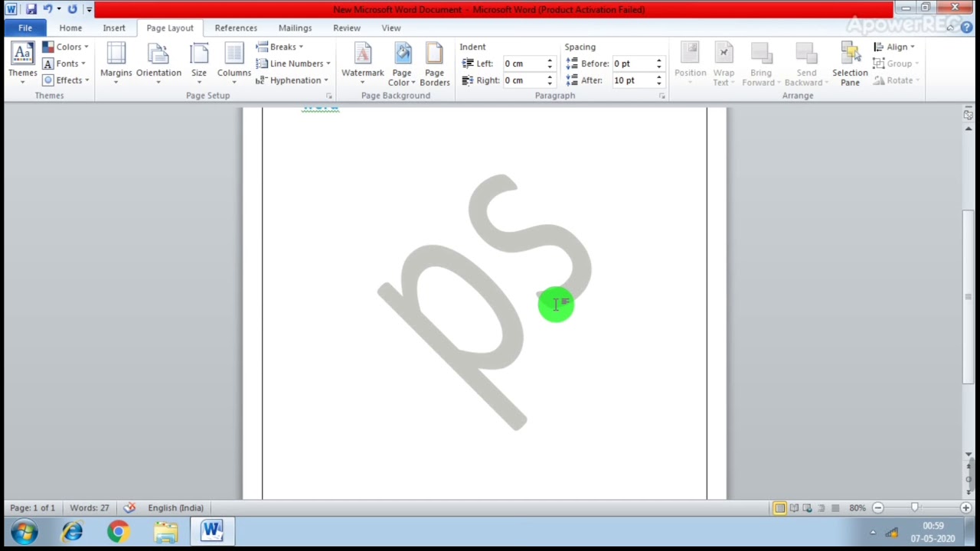Switch to Print Layout view
The image size is (980, 551).
pos(779,508)
